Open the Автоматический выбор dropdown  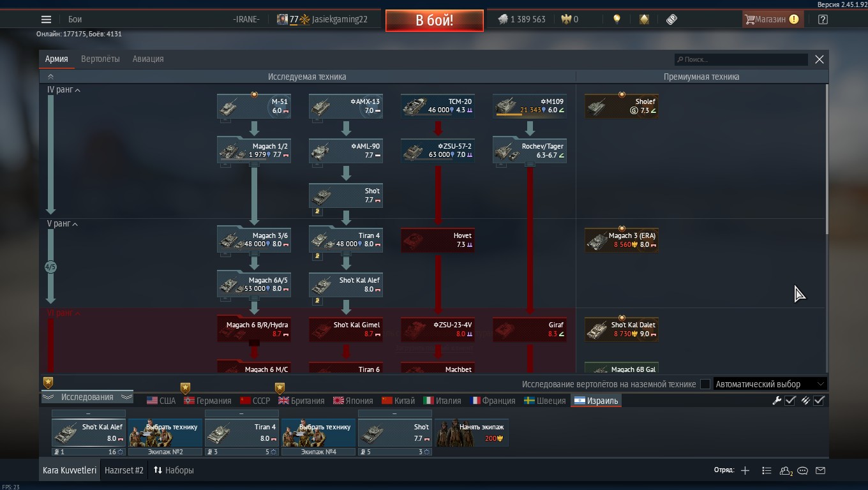click(x=770, y=384)
